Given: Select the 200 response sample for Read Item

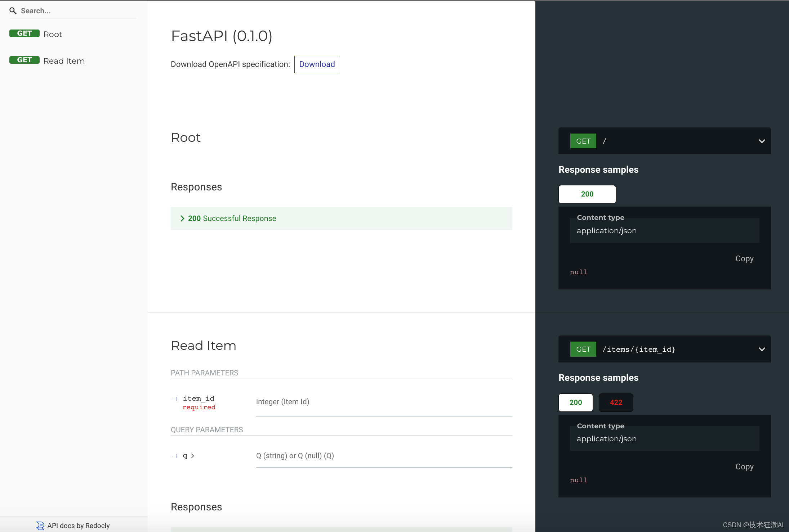Looking at the screenshot, I should pos(575,402).
